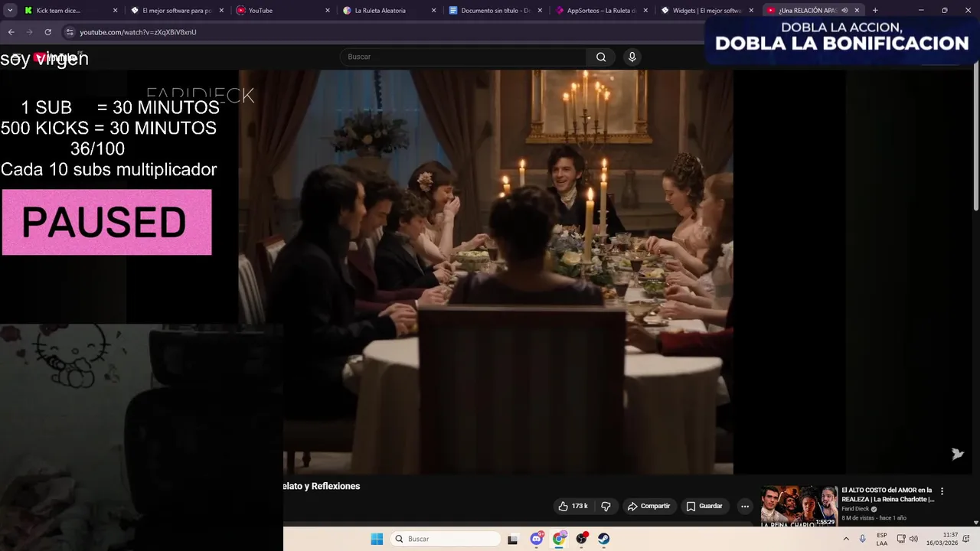Switch to La Ruleta Aleatoria tab
Viewport: 980px width, 551px height.
pos(387,11)
